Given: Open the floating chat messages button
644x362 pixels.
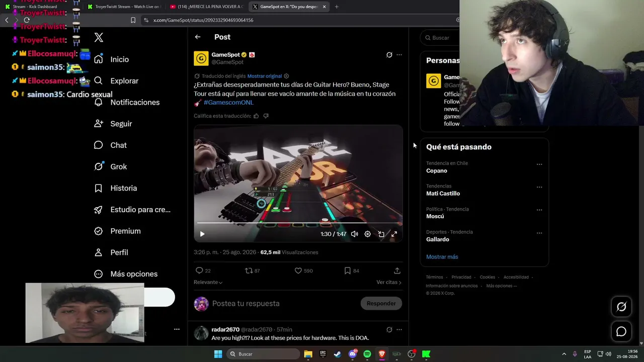Looking at the screenshot, I should tap(621, 332).
